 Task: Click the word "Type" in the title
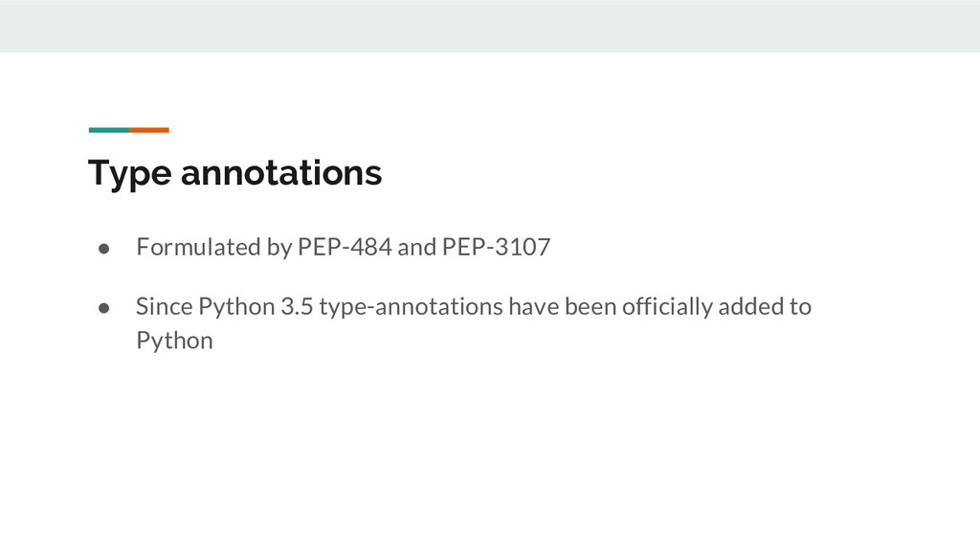[x=129, y=174]
